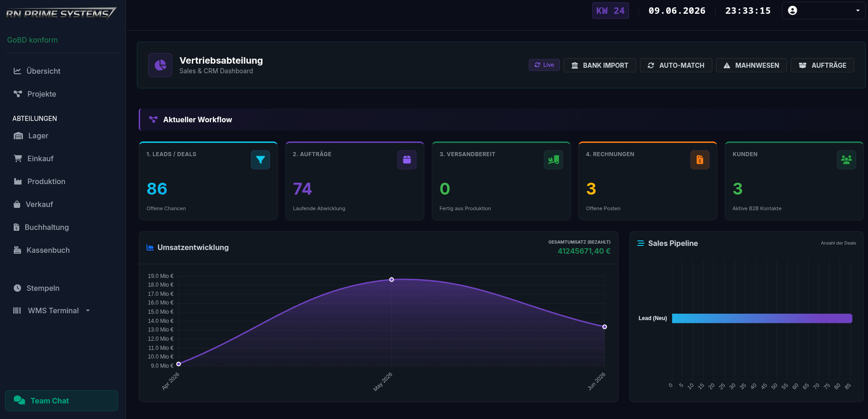Click the clock time 23:33:15

[x=748, y=11]
